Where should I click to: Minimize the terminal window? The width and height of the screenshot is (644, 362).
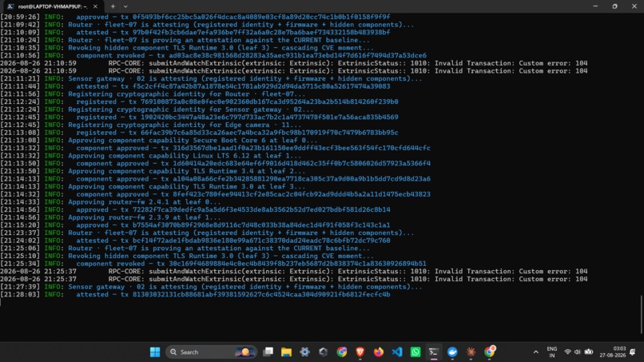click(x=595, y=6)
